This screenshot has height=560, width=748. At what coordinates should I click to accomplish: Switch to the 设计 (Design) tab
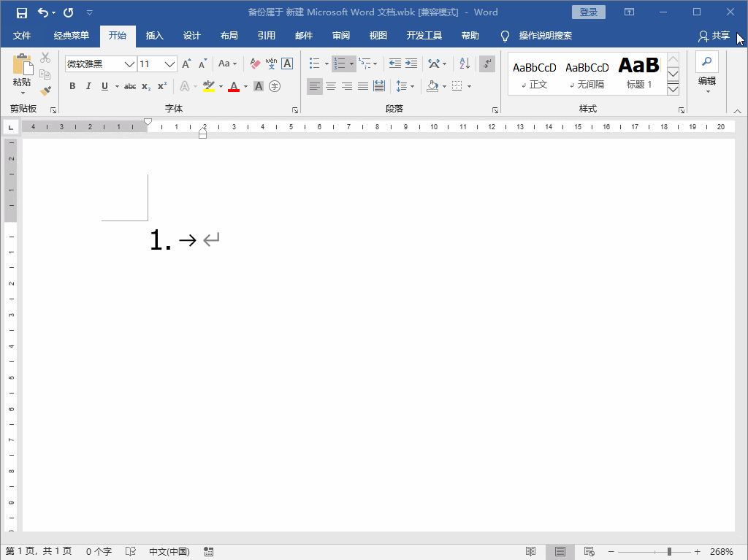click(x=192, y=36)
